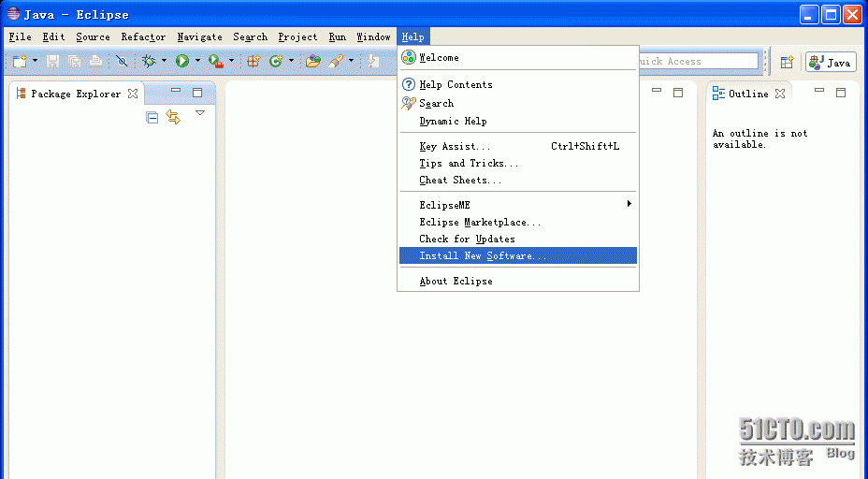868x479 pixels.
Task: Toggle the Skip All Breakpoints icon
Action: tap(122, 61)
